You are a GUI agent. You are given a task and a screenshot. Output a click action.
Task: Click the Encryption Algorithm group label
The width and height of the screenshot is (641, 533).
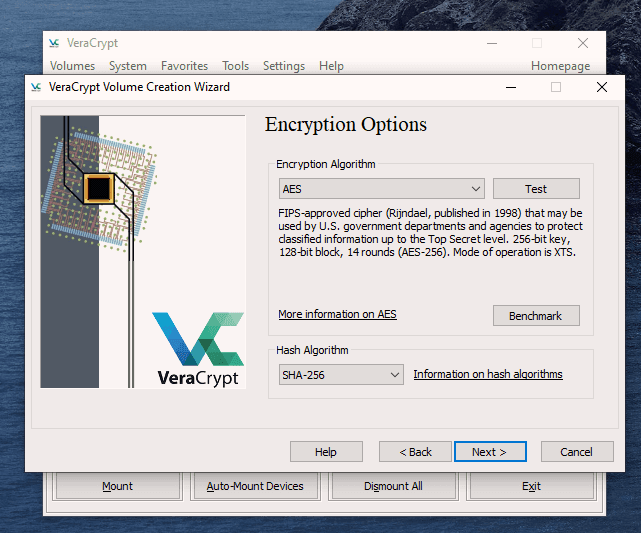[326, 164]
